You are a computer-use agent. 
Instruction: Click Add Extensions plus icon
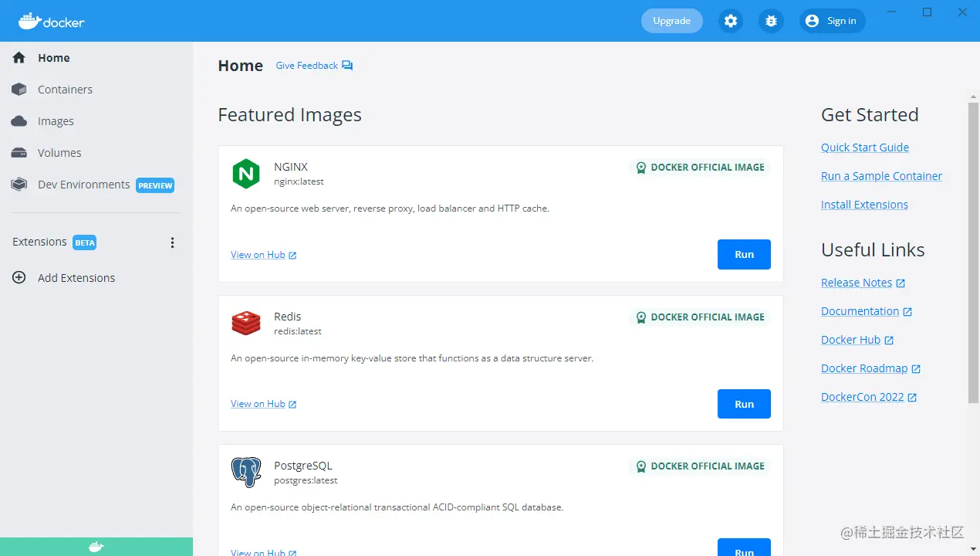click(19, 277)
